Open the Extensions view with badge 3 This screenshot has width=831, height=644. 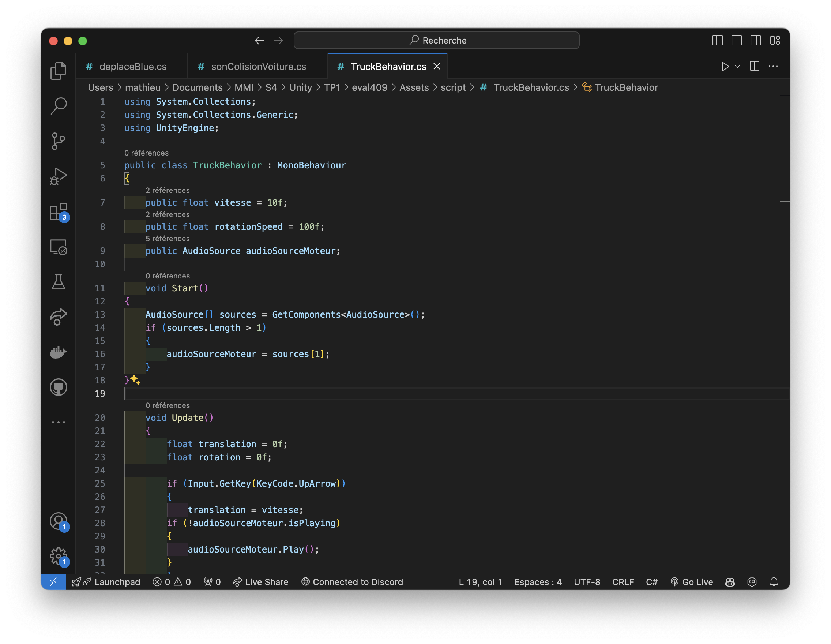point(58,211)
